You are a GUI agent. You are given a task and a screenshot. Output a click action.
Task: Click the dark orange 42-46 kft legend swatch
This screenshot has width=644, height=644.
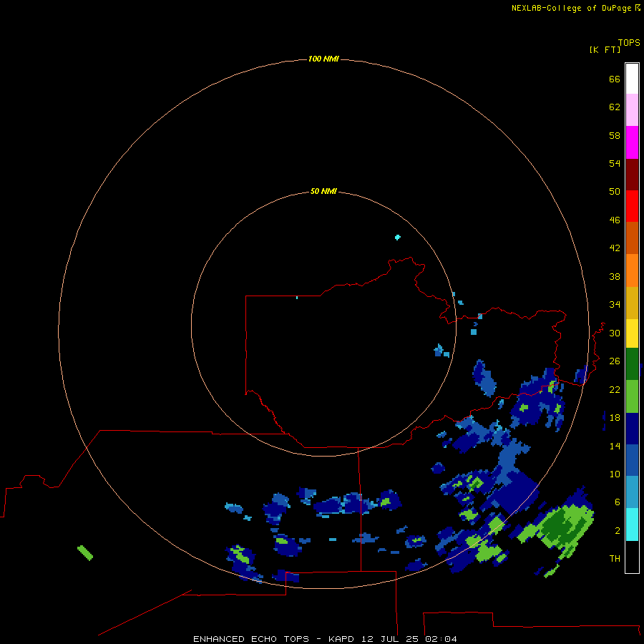coord(632,238)
